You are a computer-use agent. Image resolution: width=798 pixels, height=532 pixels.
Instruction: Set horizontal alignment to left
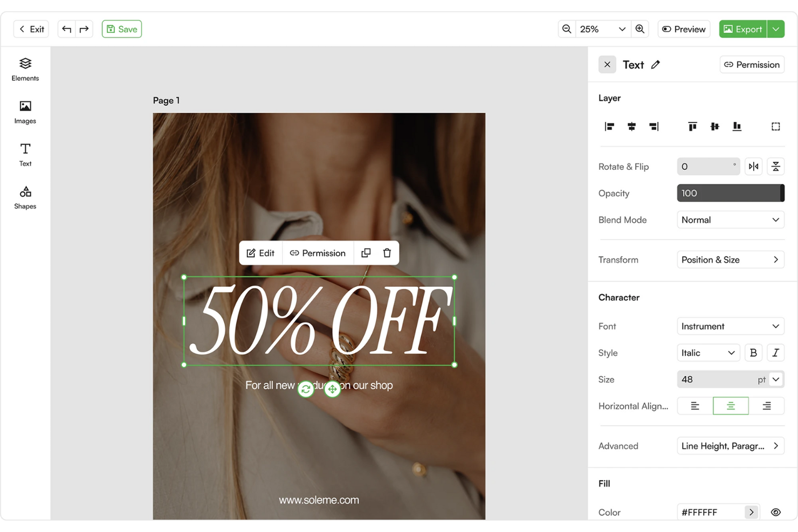tap(695, 406)
